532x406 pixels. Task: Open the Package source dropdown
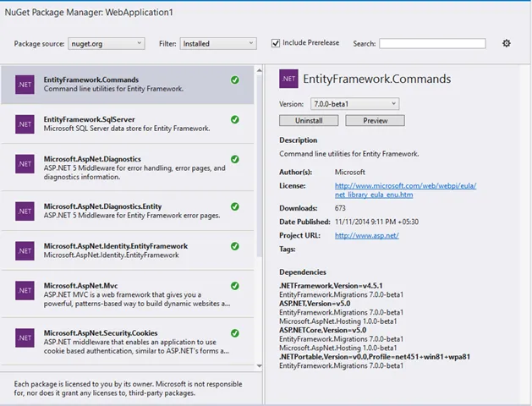tap(106, 43)
